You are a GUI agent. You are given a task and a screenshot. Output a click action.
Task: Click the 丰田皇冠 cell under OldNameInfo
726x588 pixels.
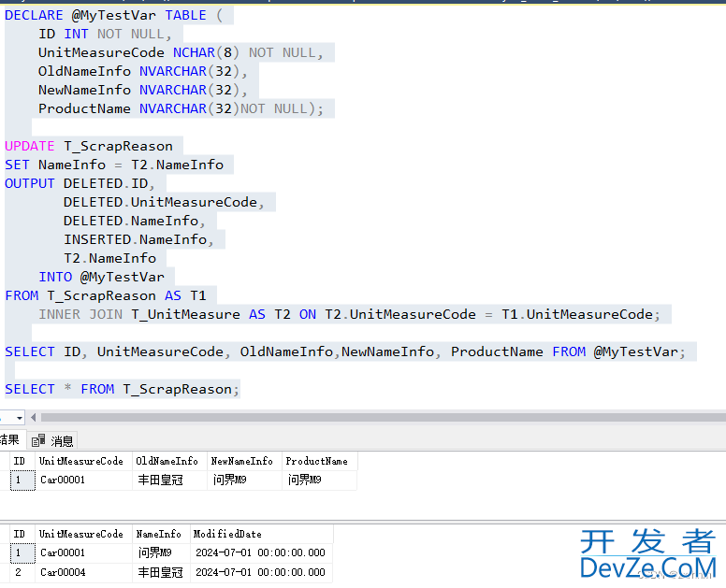point(169,480)
